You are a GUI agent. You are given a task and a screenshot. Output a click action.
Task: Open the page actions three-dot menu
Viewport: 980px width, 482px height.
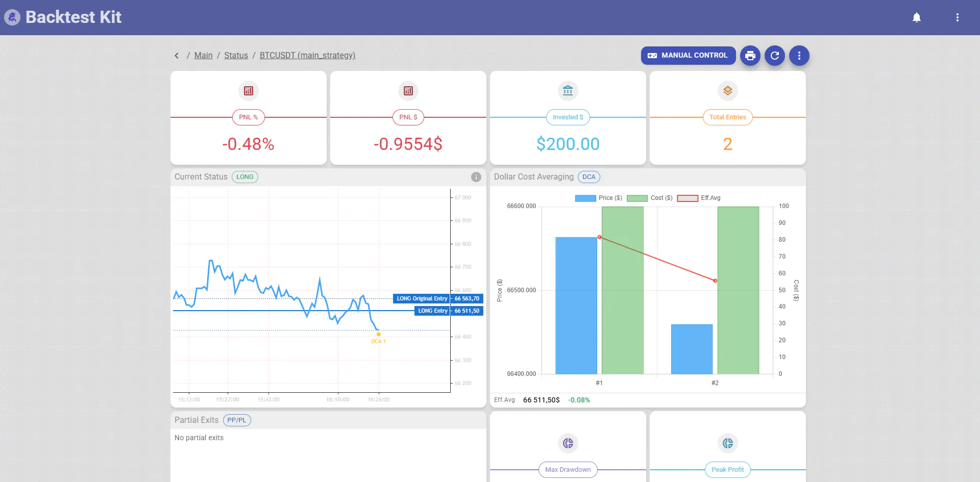[799, 56]
